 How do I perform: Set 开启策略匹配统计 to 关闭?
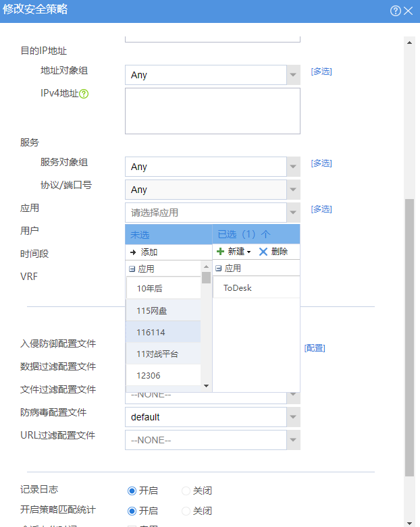186,511
